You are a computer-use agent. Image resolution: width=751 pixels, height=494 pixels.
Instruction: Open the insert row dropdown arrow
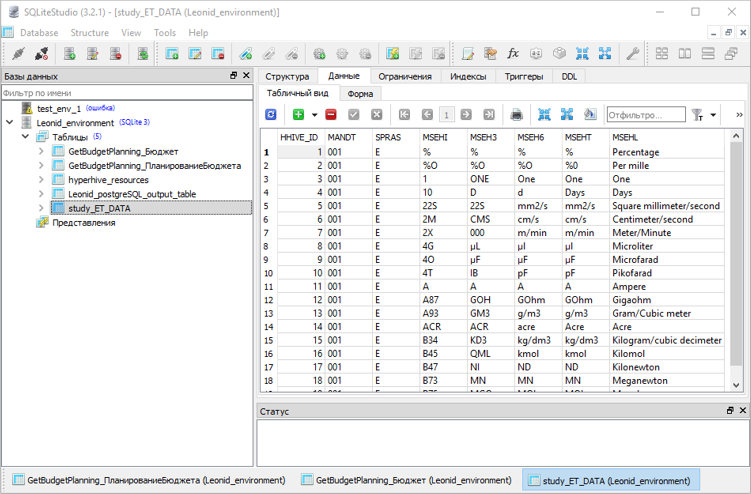314,115
